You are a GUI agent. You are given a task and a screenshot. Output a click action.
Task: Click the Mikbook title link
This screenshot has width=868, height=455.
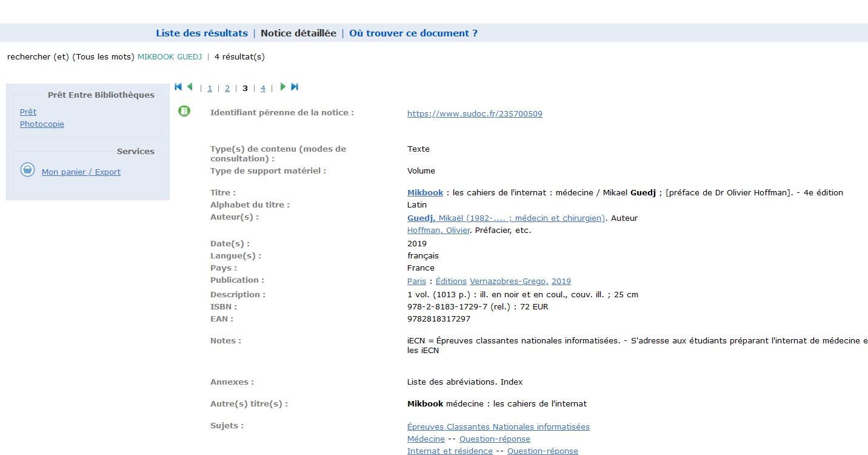[425, 193]
